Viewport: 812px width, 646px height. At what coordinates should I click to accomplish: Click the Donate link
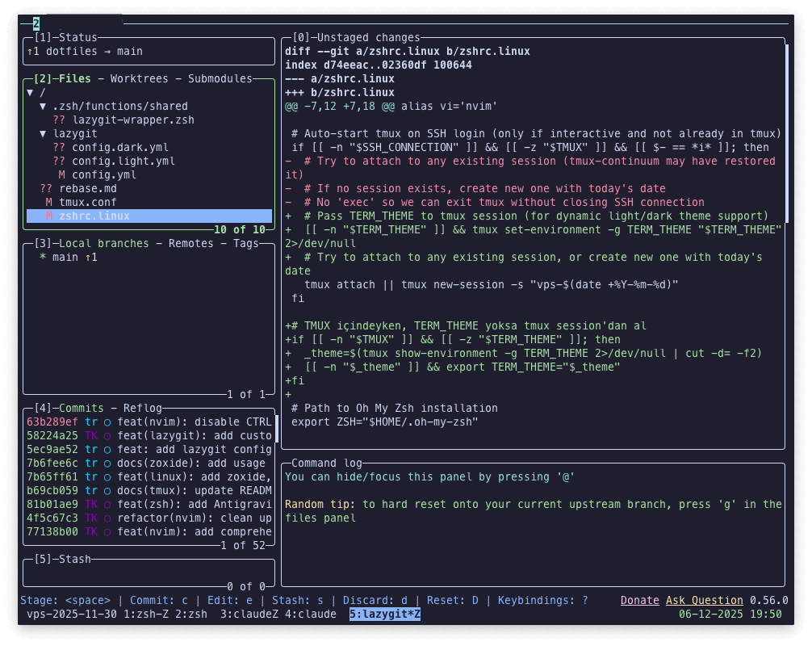pos(639,601)
